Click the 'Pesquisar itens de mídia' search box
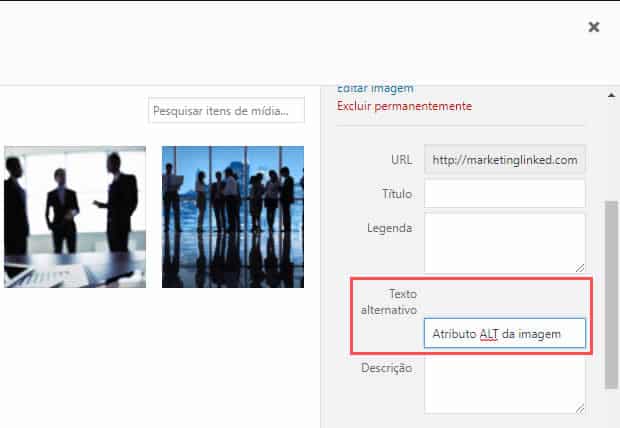Image resolution: width=620 pixels, height=428 pixels. pos(226,110)
